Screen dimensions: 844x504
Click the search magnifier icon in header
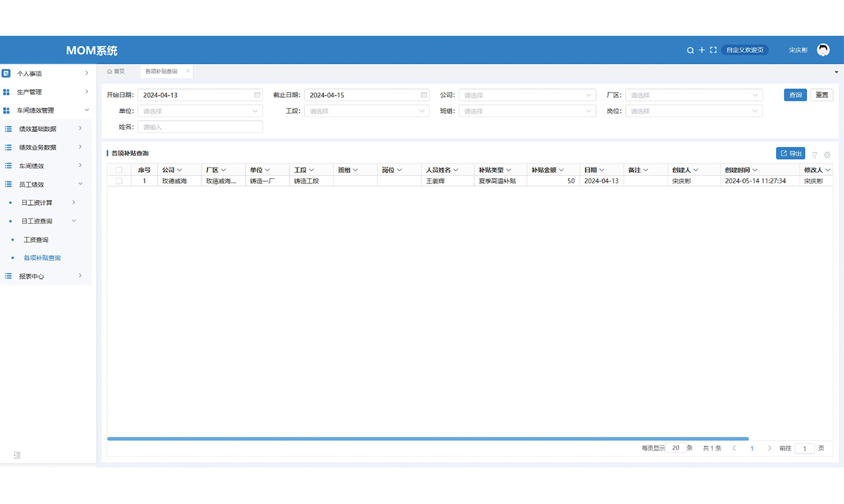[x=690, y=50]
